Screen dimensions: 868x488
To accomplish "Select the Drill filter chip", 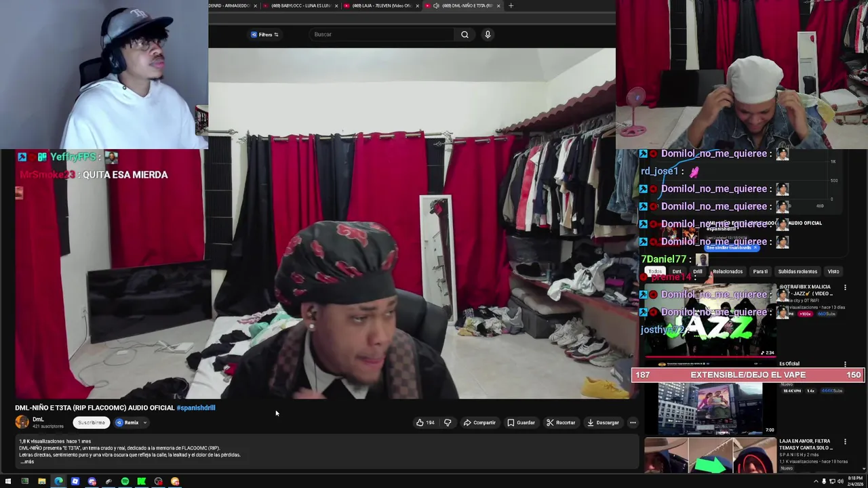I will click(698, 272).
